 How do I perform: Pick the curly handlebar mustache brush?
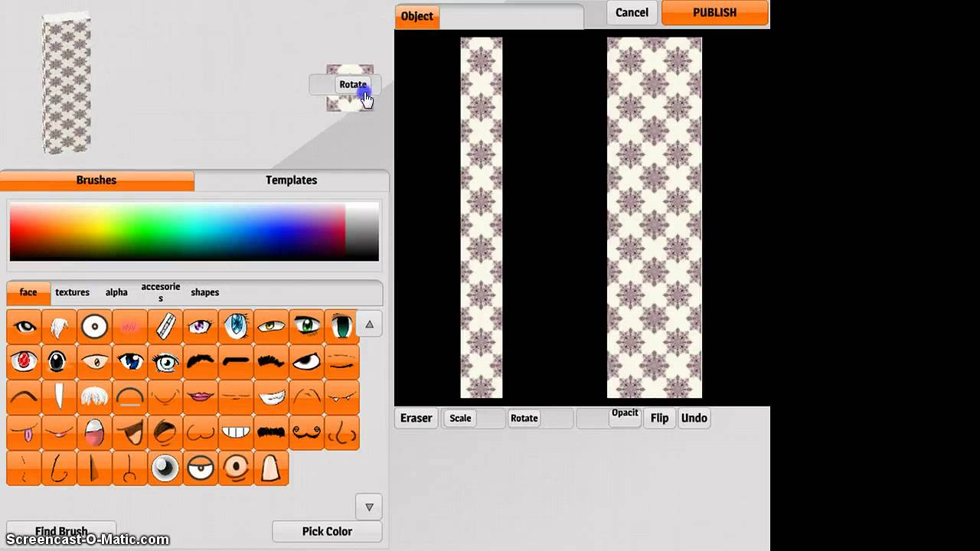click(x=305, y=432)
